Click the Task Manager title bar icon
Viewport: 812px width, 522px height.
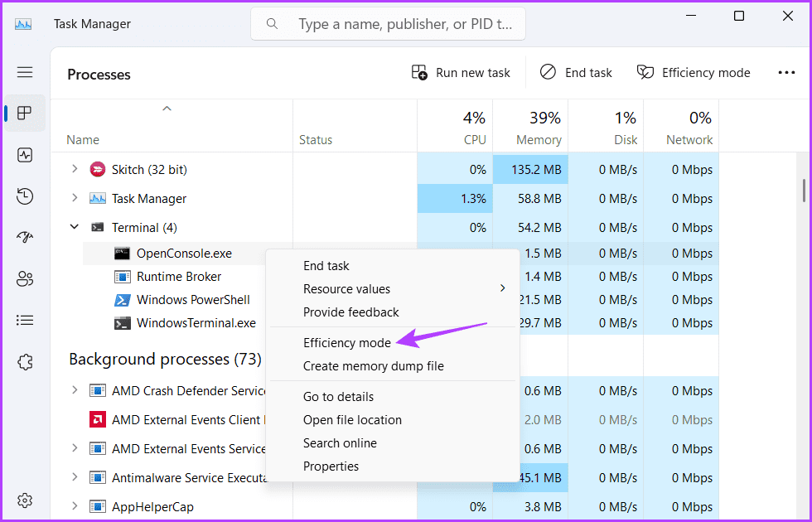coord(23,24)
